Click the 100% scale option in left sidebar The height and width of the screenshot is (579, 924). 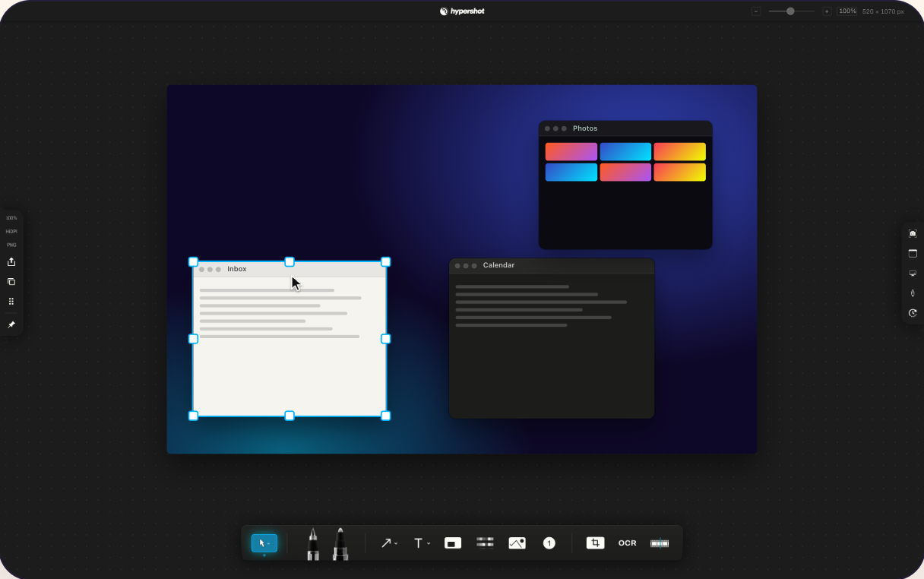pyautogui.click(x=11, y=218)
